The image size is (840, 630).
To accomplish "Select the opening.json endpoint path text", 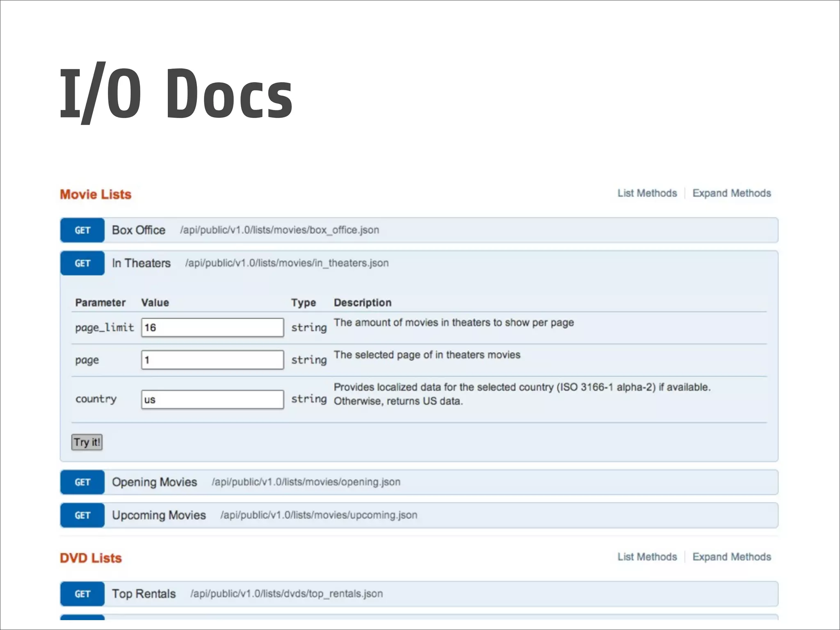I will pyautogui.click(x=306, y=482).
